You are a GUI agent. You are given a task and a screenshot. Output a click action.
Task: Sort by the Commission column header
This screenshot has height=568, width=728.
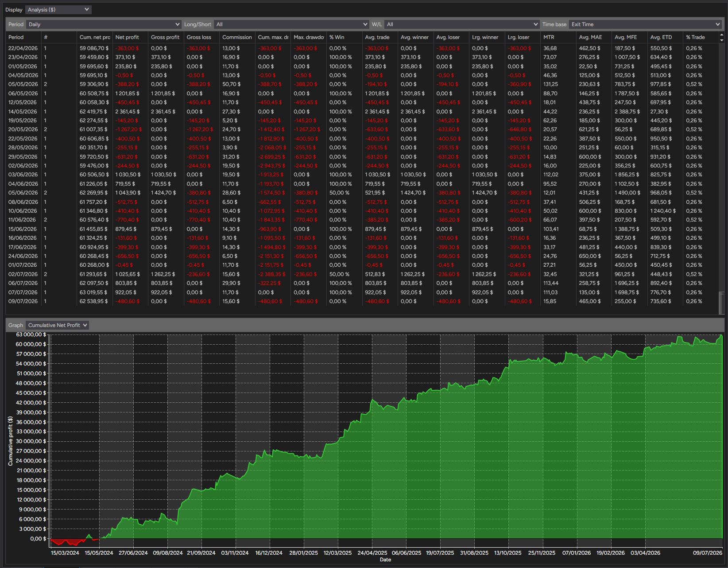coord(237,37)
